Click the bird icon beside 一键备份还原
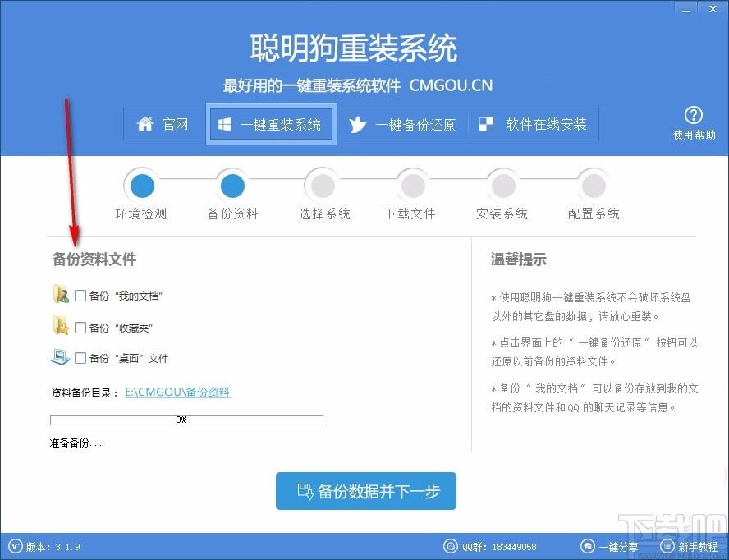The height and width of the screenshot is (560, 729). click(358, 125)
